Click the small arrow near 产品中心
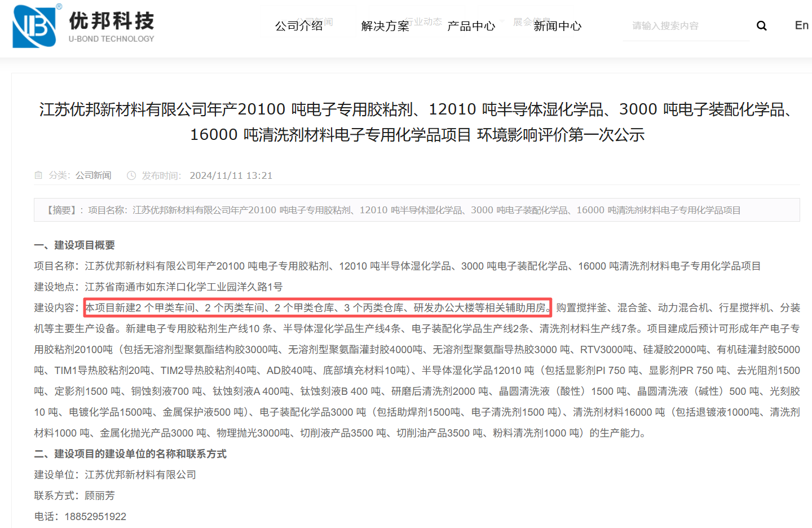 pos(502,21)
